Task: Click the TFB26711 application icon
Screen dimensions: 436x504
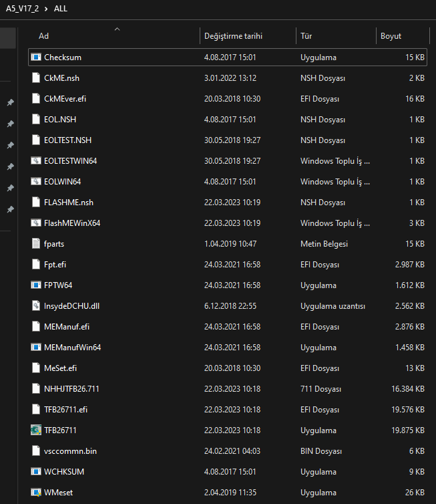Action: (36, 430)
